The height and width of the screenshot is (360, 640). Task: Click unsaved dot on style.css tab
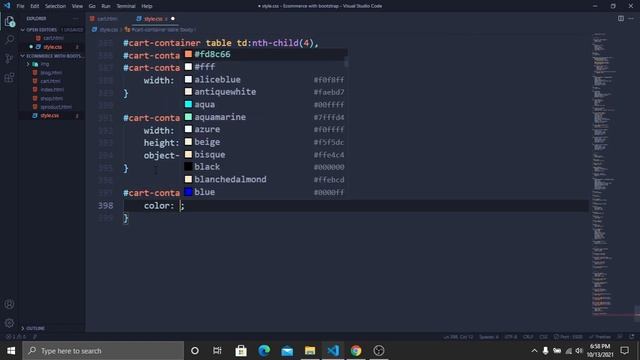click(173, 19)
